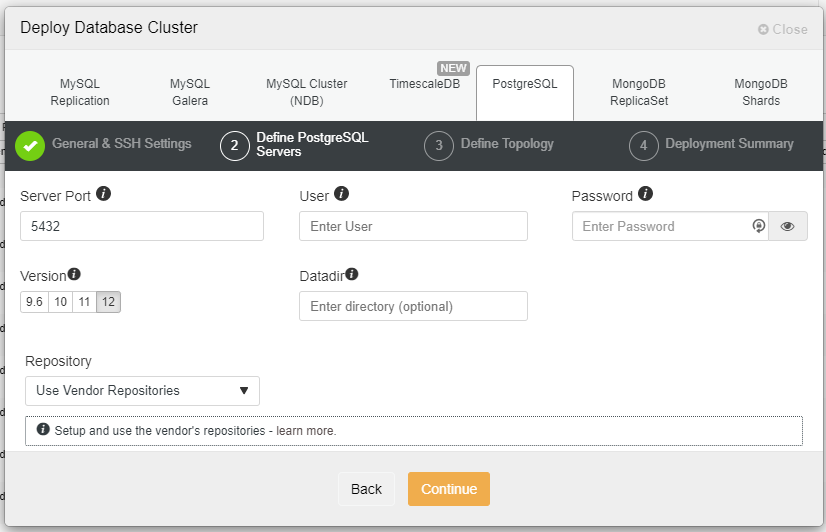Viewport: 826px width, 532px height.
Task: Toggle password visibility with the eye button
Action: (x=788, y=226)
